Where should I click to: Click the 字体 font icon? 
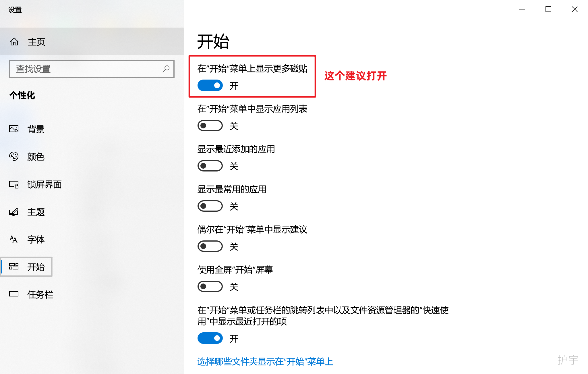coord(14,239)
